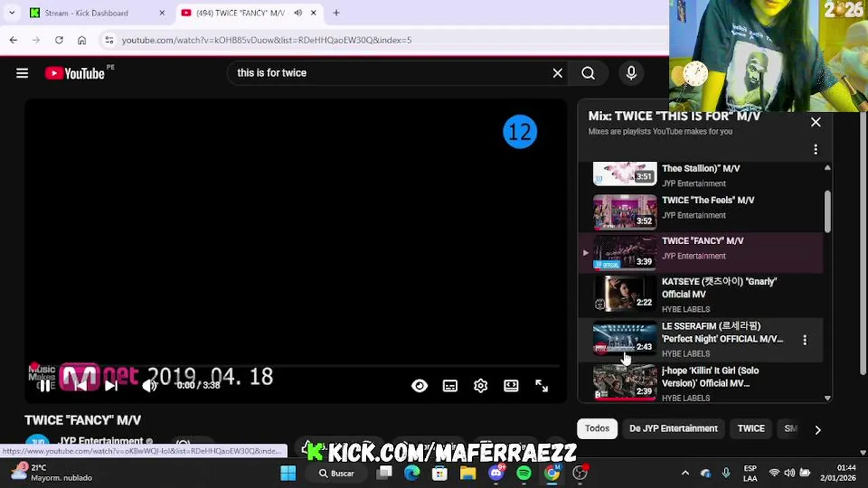The height and width of the screenshot is (488, 868).
Task: Open Windows Start menu
Action: pyautogui.click(x=288, y=473)
